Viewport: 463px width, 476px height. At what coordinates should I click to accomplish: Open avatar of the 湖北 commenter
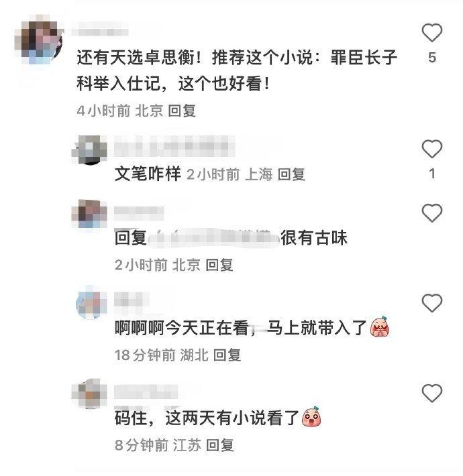pyautogui.click(x=91, y=304)
